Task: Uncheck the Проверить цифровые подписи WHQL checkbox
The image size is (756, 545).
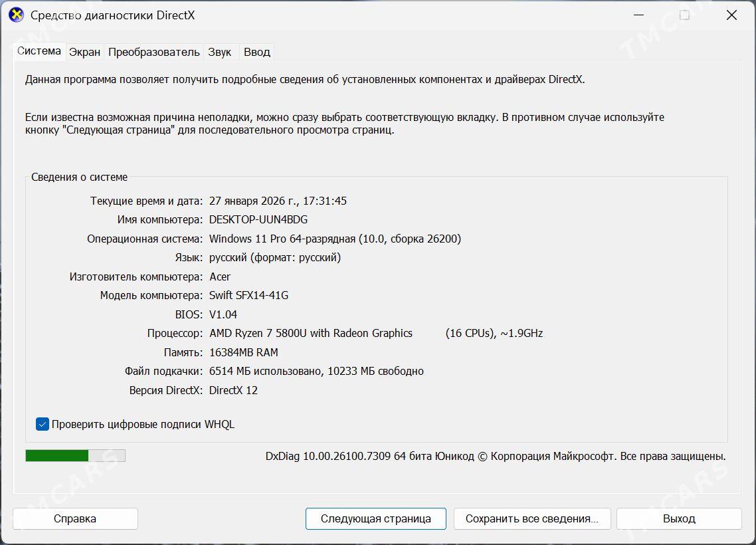Action: (43, 424)
